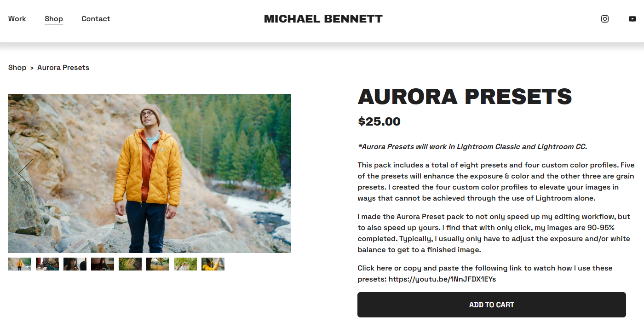Open the Contact page
The width and height of the screenshot is (644, 328).
(96, 19)
